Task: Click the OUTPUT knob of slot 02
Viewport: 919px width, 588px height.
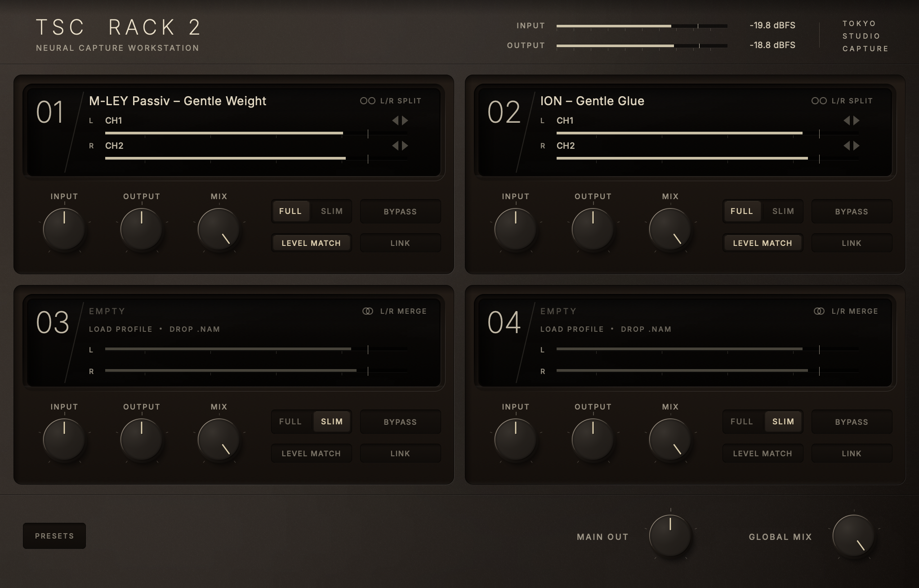Action: click(593, 229)
